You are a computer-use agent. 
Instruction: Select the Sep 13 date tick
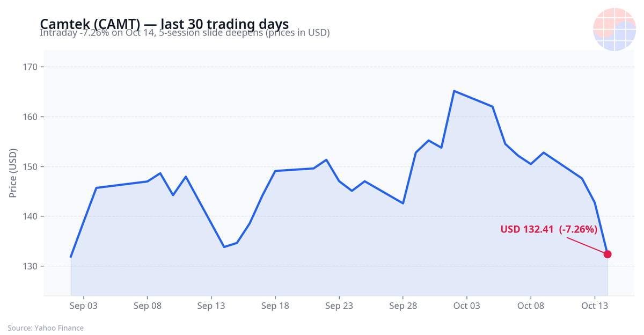pos(211,306)
